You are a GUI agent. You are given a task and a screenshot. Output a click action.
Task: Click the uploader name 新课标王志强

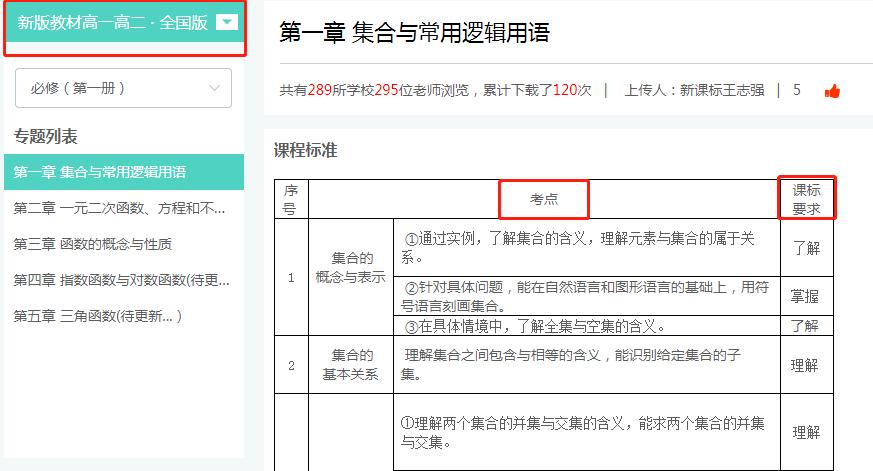click(x=722, y=90)
